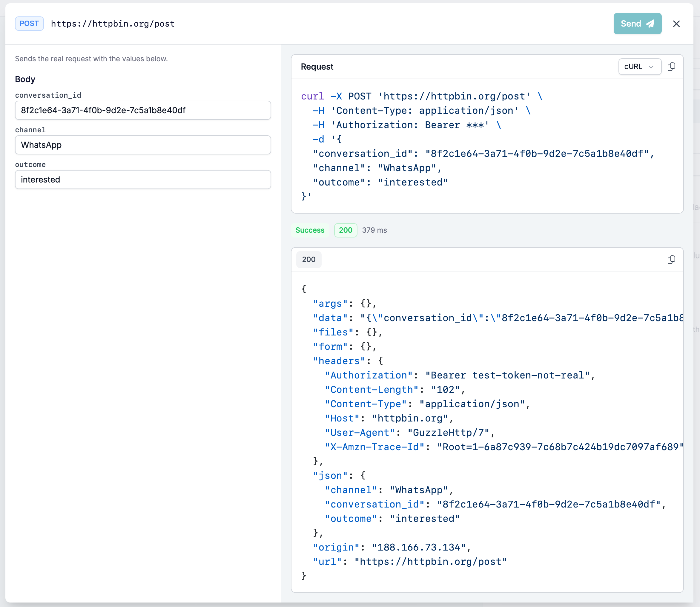Click the "Content-Length": "102" response line

[x=395, y=390]
